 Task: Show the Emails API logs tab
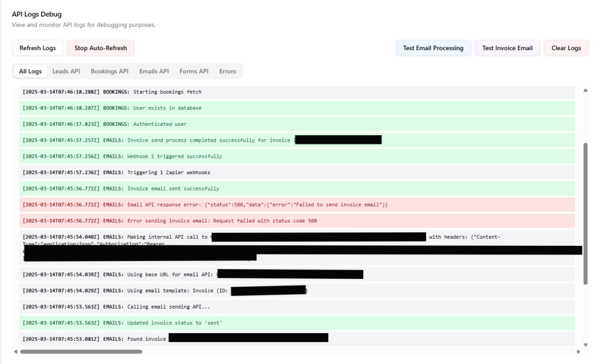pyautogui.click(x=154, y=71)
